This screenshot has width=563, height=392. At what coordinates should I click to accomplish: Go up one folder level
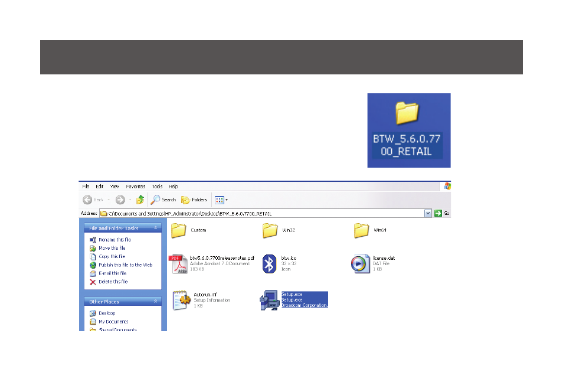(x=140, y=200)
